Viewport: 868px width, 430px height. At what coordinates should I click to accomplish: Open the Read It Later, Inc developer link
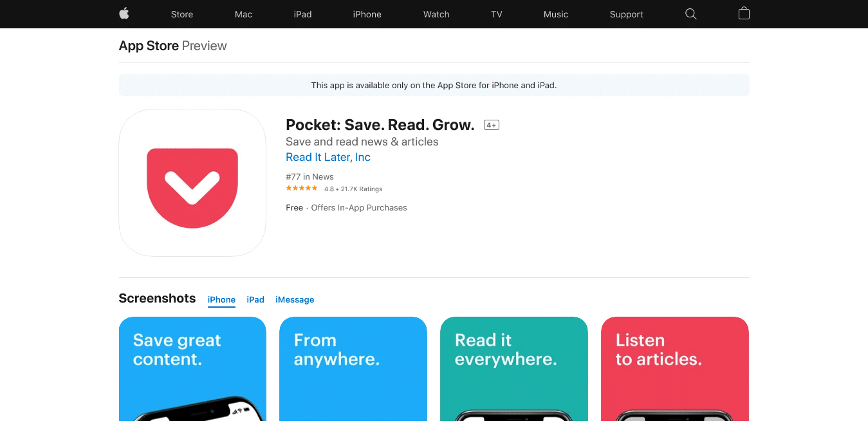328,157
